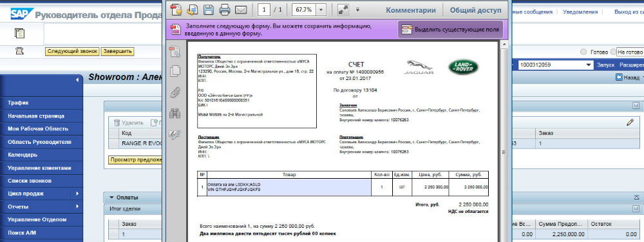Select the Готово radio button
This screenshot has height=242, width=644.
pos(583,52)
